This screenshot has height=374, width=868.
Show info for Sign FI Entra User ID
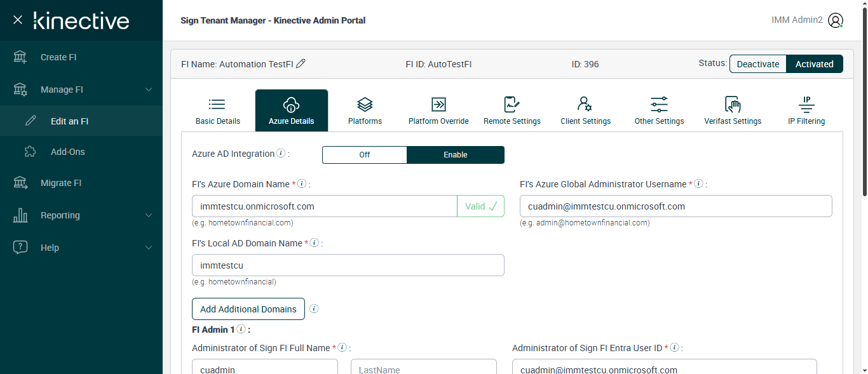coord(674,347)
